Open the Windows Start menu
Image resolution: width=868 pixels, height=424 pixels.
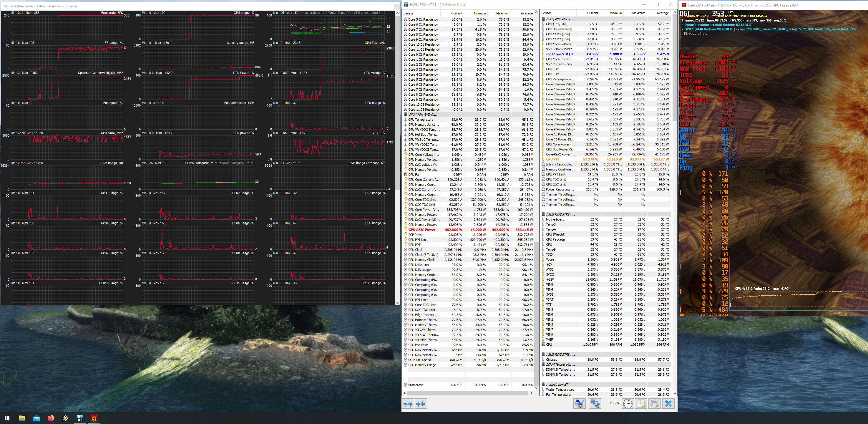pyautogui.click(x=7, y=418)
